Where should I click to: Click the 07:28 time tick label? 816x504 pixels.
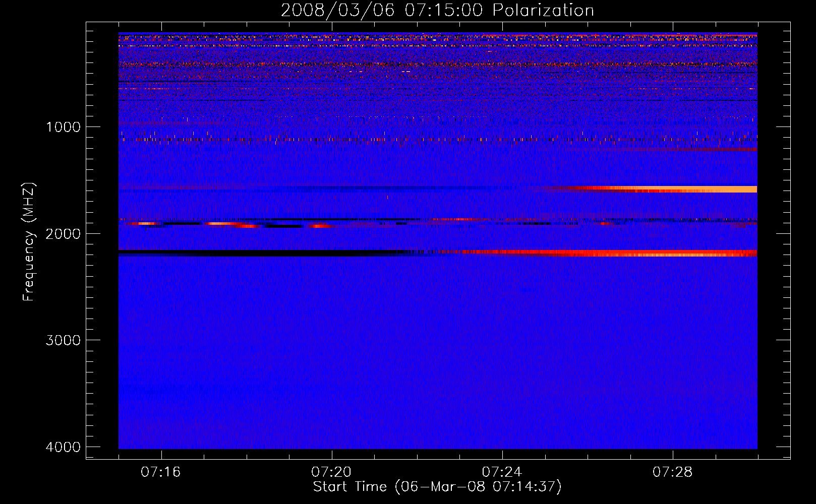pyautogui.click(x=673, y=472)
